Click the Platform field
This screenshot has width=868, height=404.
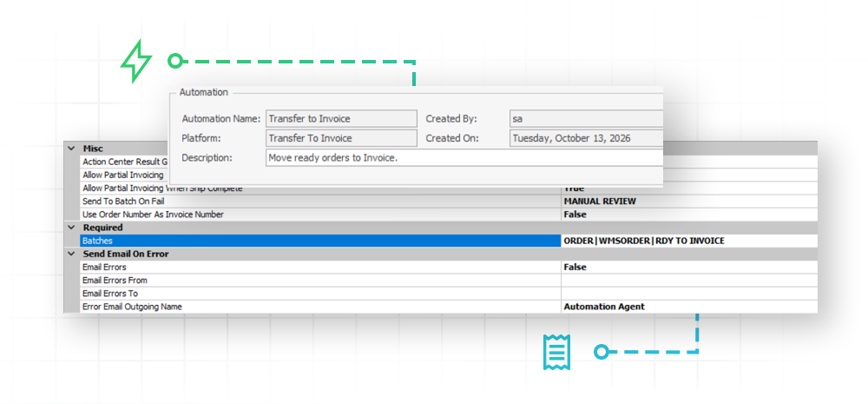tap(341, 138)
